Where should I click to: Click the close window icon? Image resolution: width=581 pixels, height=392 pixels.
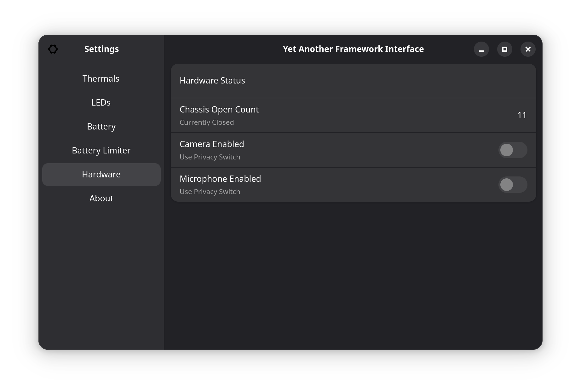click(x=528, y=49)
